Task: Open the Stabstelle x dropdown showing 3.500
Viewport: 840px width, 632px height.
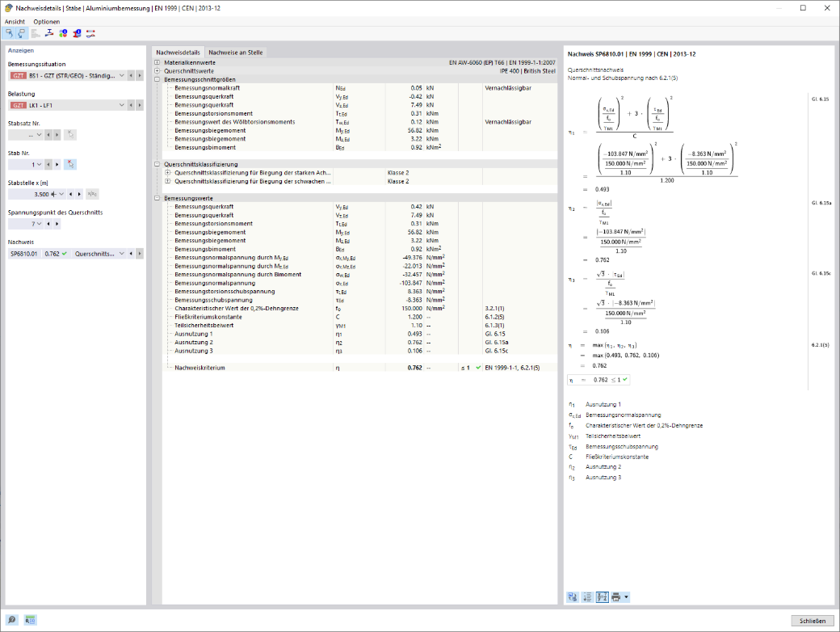Action: [61, 194]
